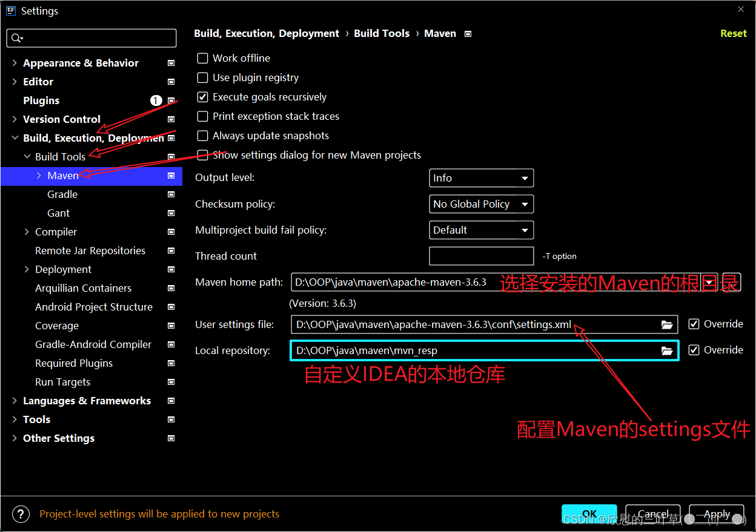
Task: Click project-level icon beside Run Targets
Action: 171,382
